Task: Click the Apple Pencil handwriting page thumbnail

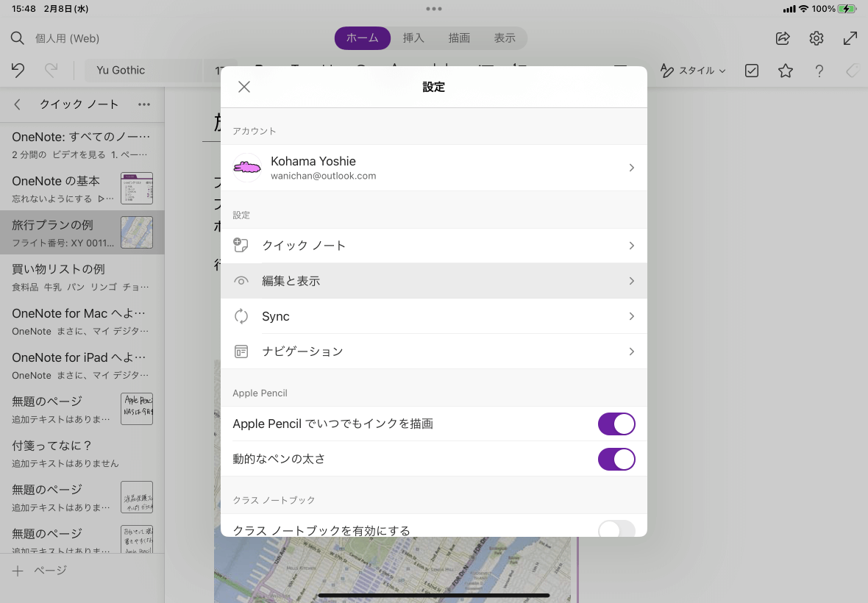Action: (x=137, y=409)
